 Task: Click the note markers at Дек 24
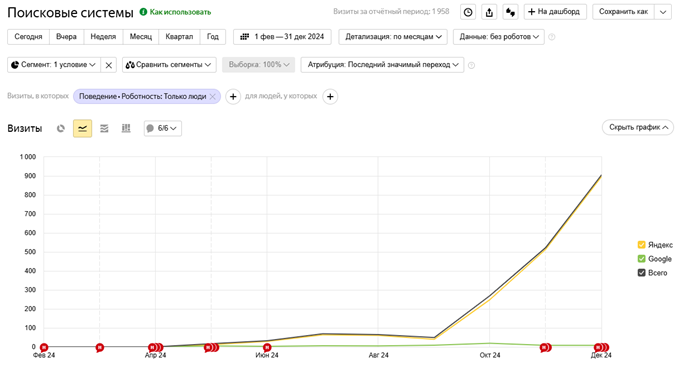click(x=601, y=348)
